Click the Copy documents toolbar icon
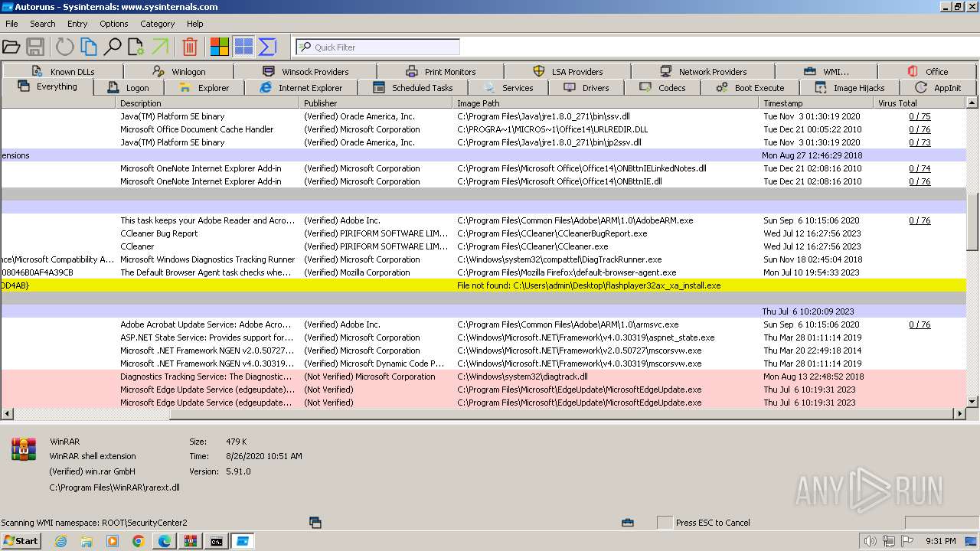The image size is (980, 551). coord(89,47)
